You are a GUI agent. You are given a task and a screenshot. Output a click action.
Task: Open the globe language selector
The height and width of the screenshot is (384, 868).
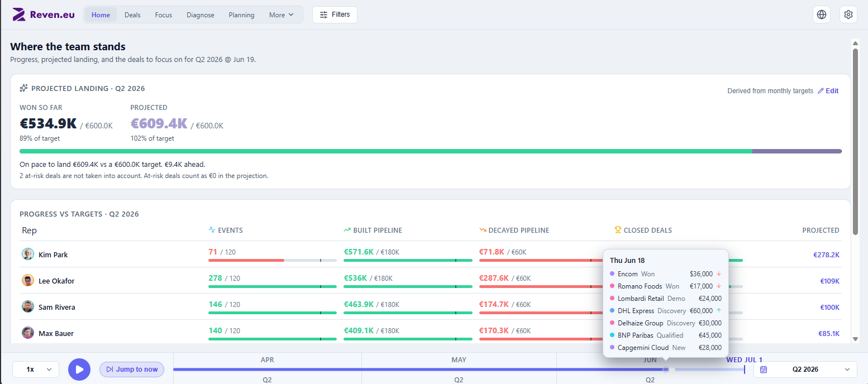point(821,15)
